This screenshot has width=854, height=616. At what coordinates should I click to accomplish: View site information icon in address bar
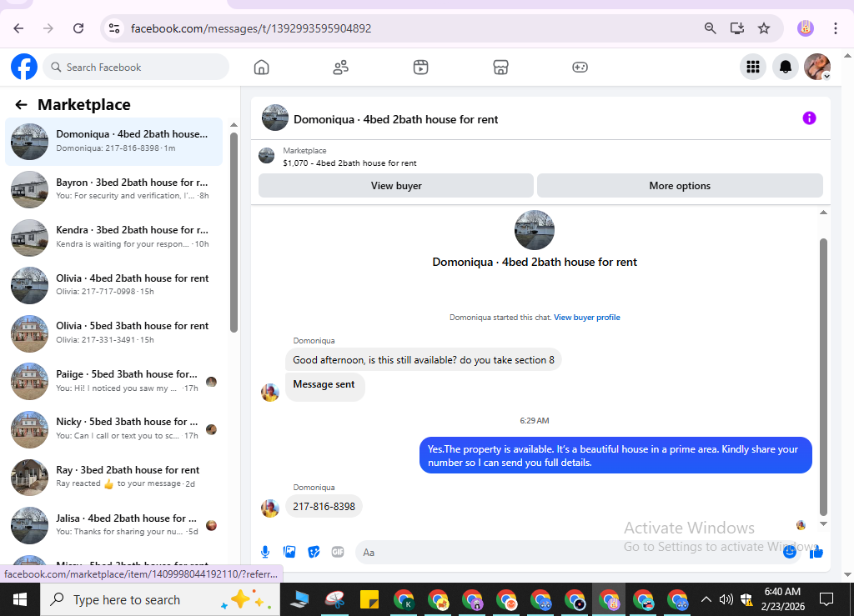click(113, 28)
